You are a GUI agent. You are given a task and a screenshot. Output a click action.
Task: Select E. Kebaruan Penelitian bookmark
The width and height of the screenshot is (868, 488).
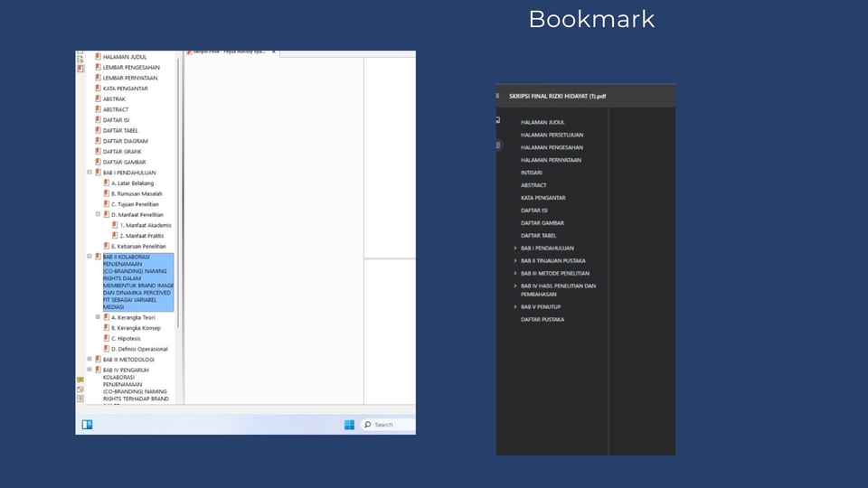[139, 246]
